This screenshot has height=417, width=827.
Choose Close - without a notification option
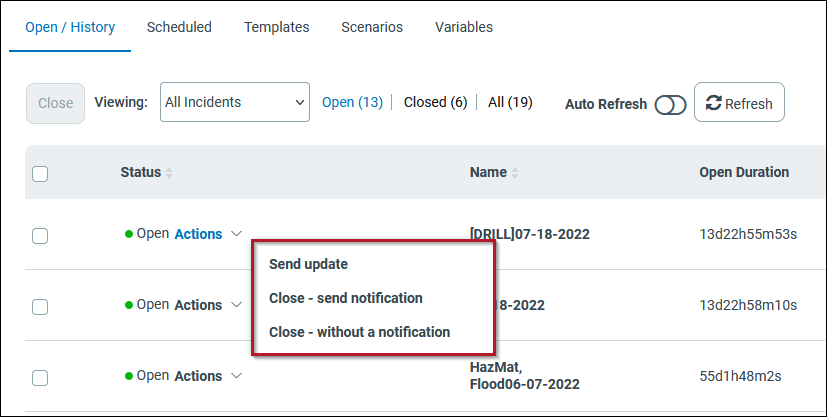point(360,332)
